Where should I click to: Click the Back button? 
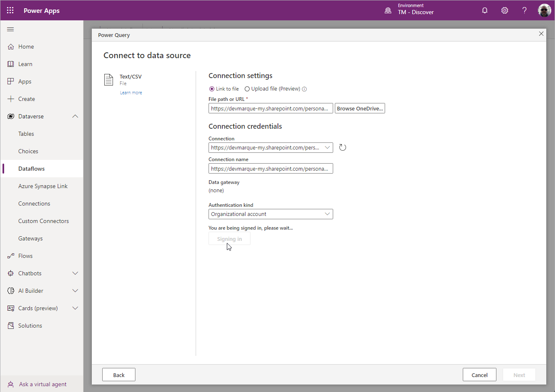pyautogui.click(x=119, y=375)
